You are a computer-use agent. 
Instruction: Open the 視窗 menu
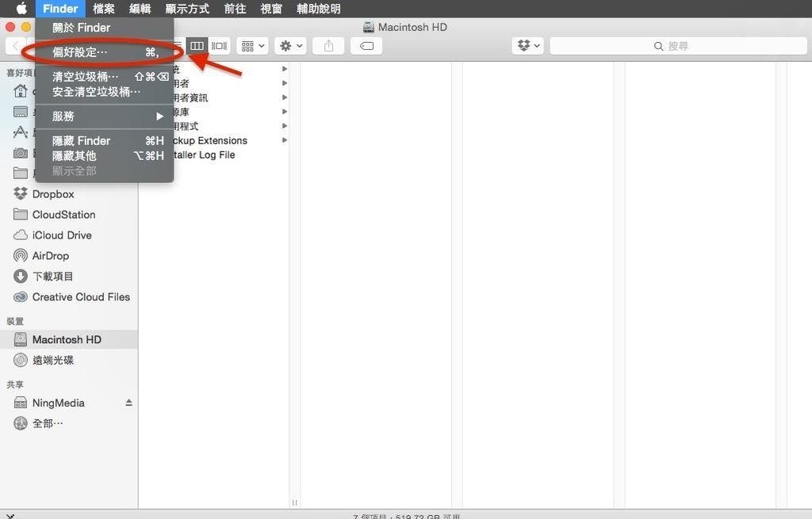[x=271, y=8]
